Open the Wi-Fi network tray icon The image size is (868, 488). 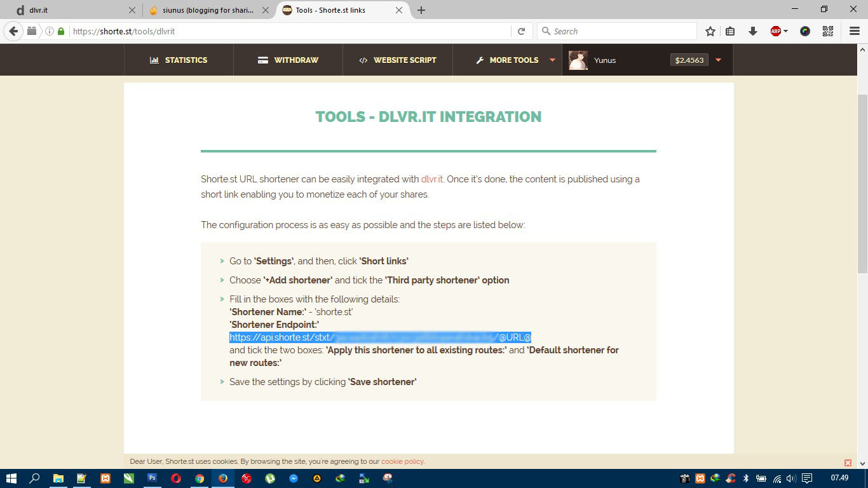[776, 478]
